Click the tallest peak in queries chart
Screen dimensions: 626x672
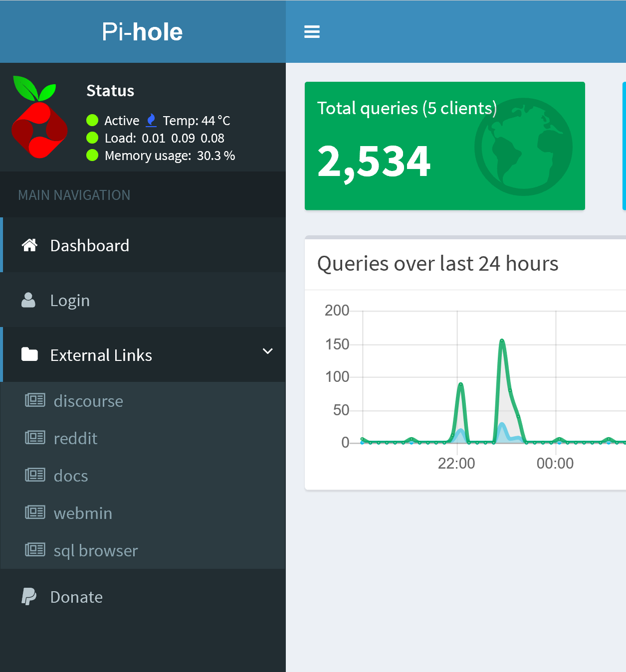(x=502, y=341)
